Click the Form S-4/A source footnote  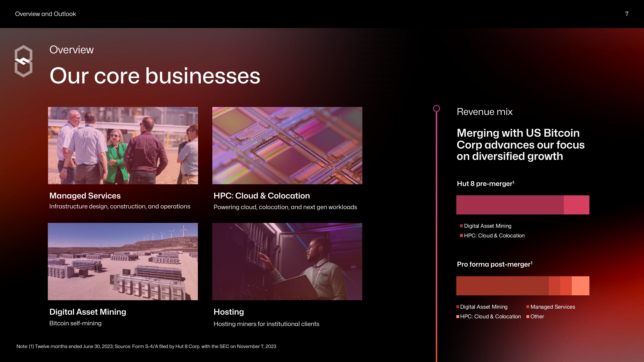pyautogui.click(x=146, y=346)
